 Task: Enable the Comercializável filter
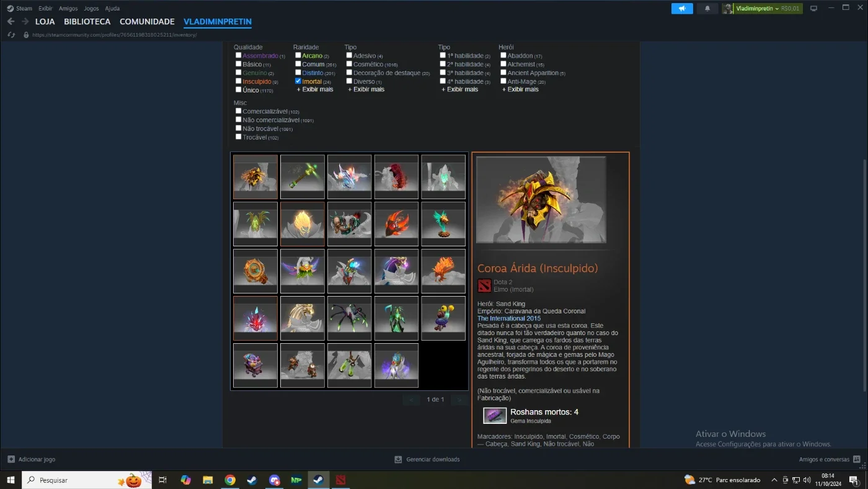238,111
